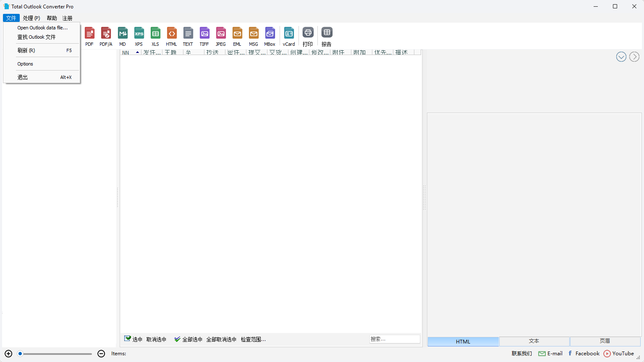Pick the XPS conversion icon

tap(139, 37)
